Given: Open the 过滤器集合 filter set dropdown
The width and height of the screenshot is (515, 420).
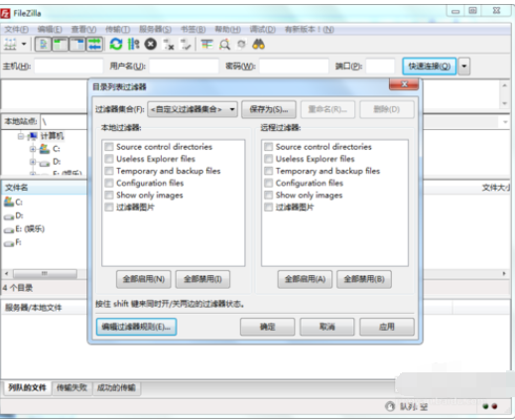Looking at the screenshot, I should pos(193,109).
